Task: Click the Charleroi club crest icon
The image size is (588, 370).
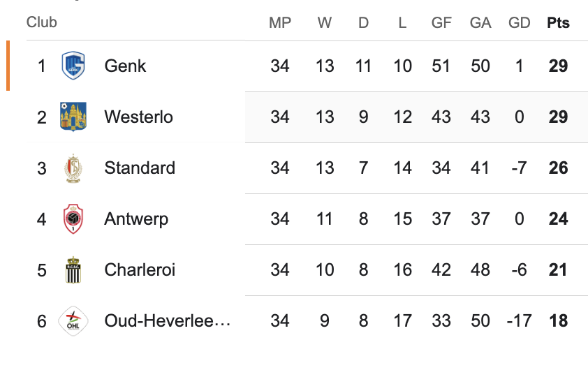Action: [73, 270]
